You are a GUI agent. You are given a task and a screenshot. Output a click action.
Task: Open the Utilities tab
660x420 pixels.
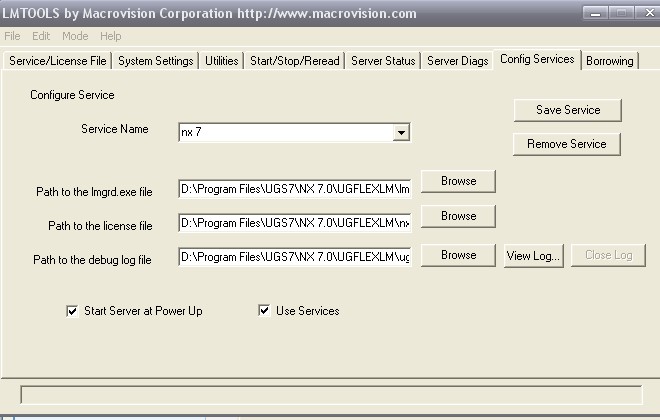221,61
